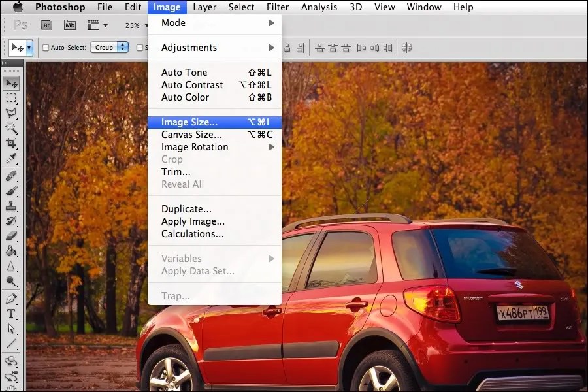
Task: Choose Duplicate… from the Image menu
Action: coord(214,209)
